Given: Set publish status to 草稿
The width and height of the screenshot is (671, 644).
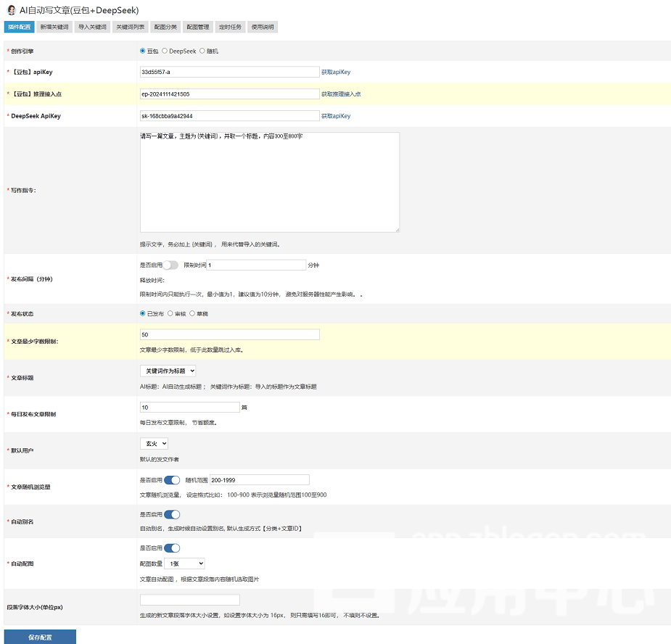Looking at the screenshot, I should [x=192, y=313].
